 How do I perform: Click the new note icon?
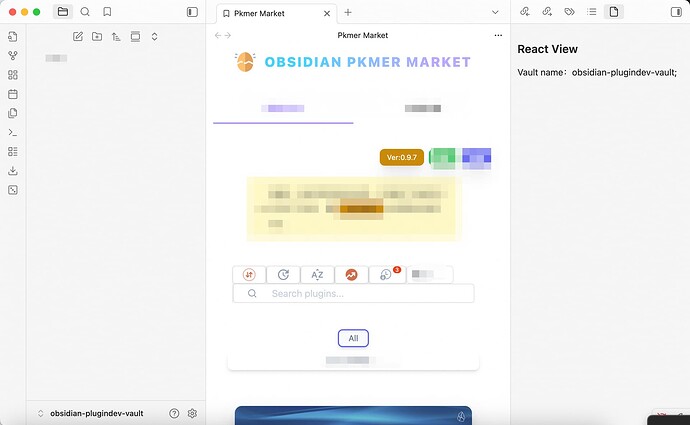[x=78, y=37]
